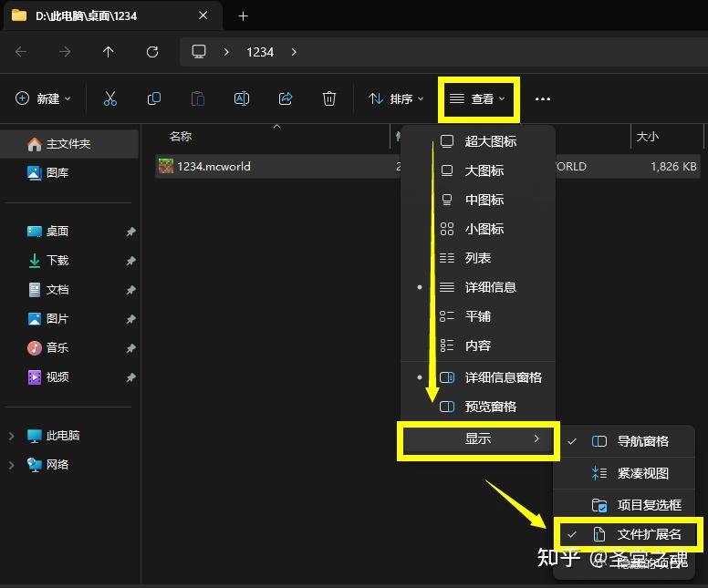This screenshot has width=708, height=588.
Task: Open 图库 gallery in sidebar
Action: pyautogui.click(x=69, y=173)
